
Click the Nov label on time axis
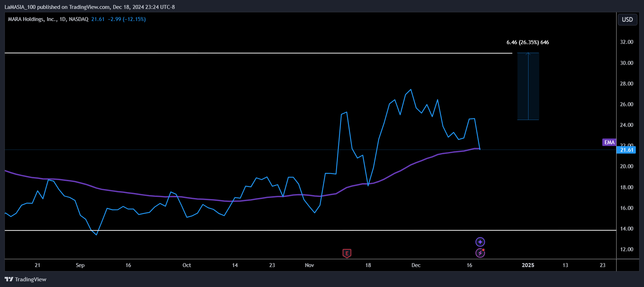point(309,265)
